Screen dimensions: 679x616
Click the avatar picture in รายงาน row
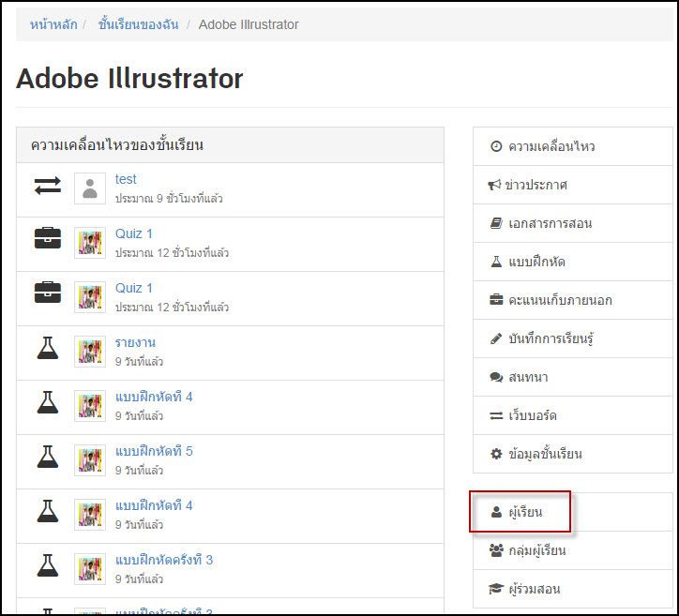pos(90,352)
